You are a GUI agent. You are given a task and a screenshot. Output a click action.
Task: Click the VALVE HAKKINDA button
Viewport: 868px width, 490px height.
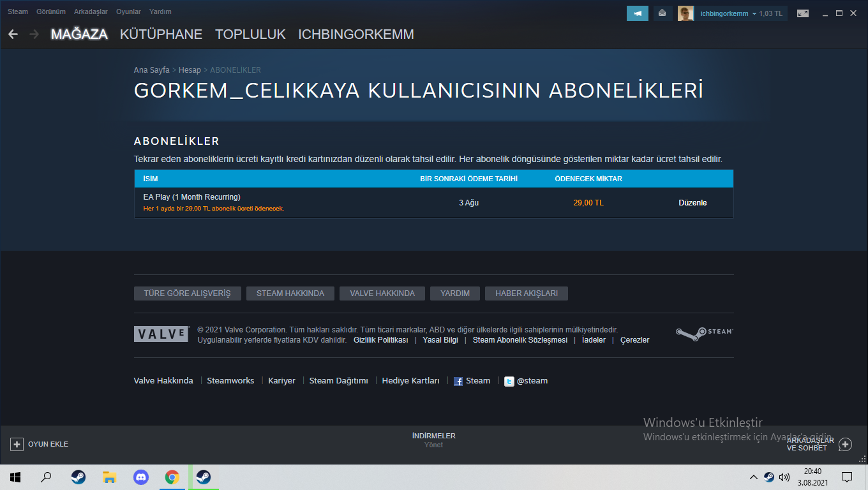(x=382, y=293)
